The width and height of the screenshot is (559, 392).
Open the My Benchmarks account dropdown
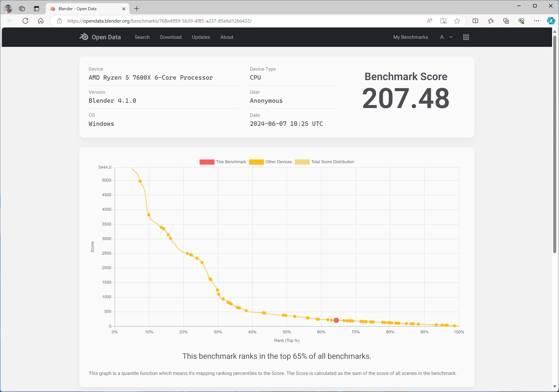pos(449,37)
